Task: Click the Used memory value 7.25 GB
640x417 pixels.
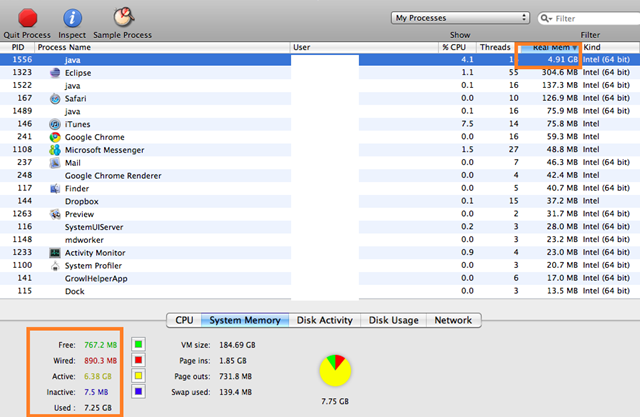Action: coord(98,408)
